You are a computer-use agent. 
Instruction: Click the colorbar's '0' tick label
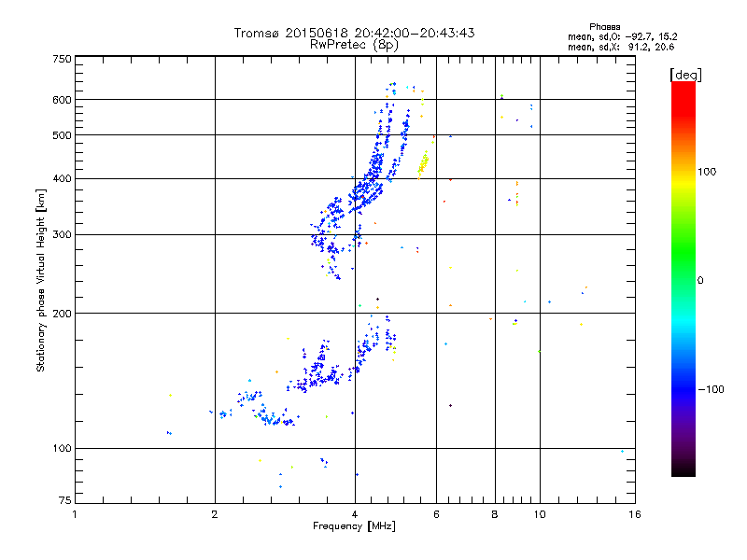click(700, 281)
